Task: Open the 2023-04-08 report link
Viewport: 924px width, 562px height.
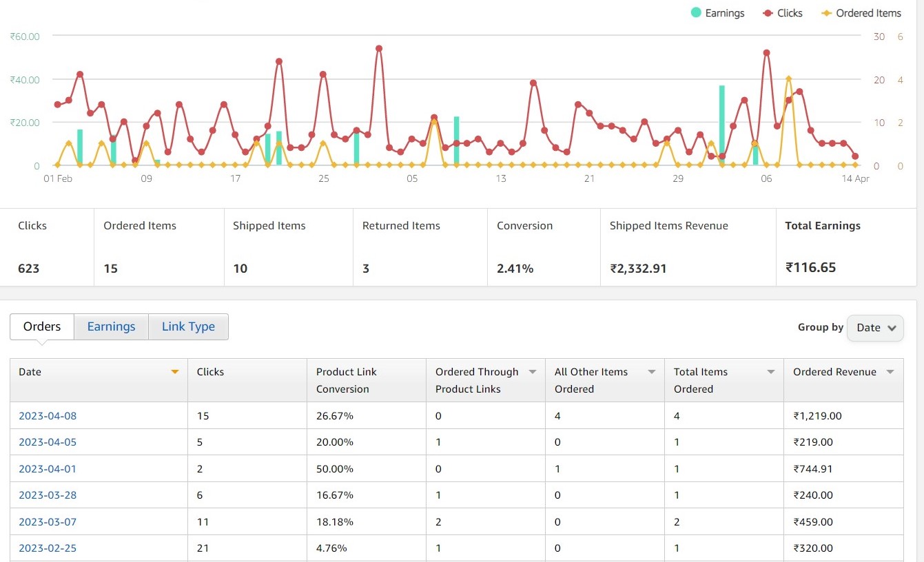Action: pos(47,415)
